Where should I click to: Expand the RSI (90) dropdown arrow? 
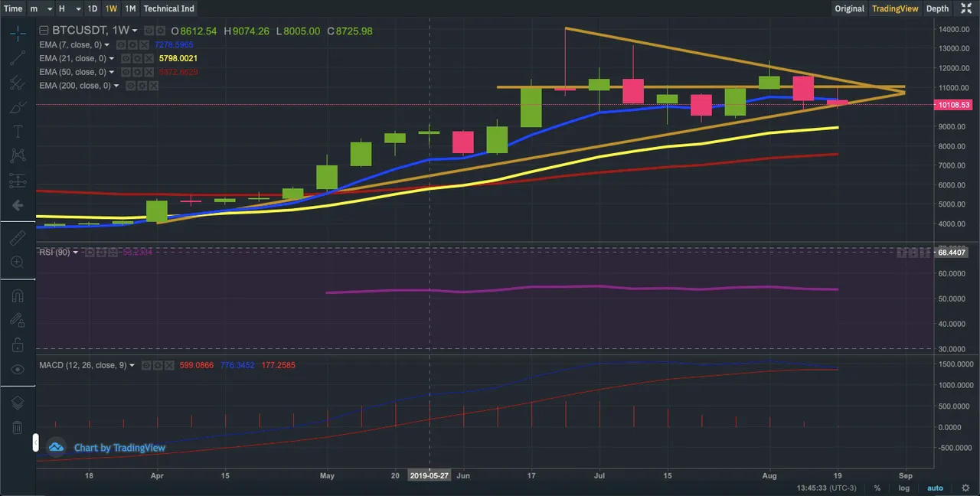76,253
